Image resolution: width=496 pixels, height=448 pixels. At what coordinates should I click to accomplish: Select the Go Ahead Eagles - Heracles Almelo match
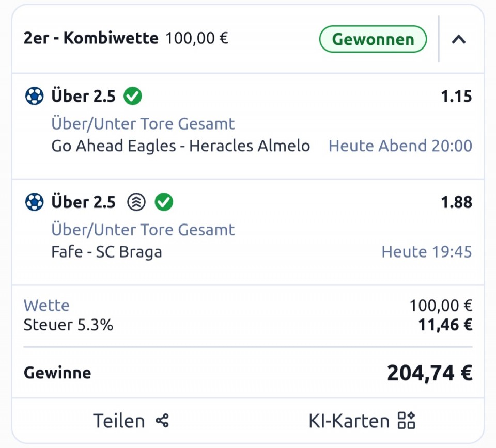click(180, 146)
